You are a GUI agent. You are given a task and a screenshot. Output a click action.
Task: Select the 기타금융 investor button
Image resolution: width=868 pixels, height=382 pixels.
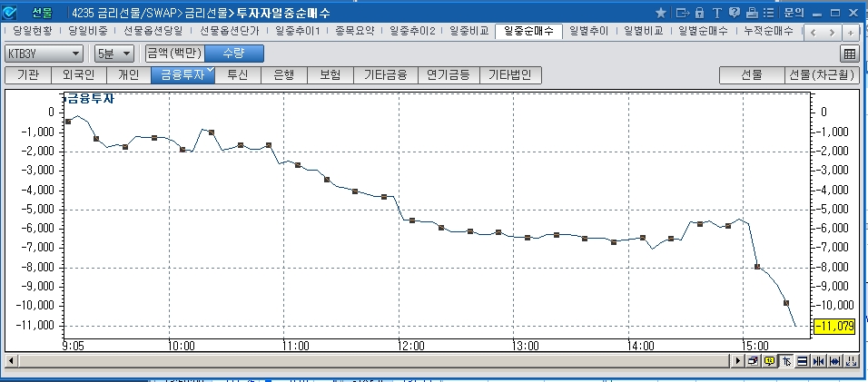coord(386,74)
